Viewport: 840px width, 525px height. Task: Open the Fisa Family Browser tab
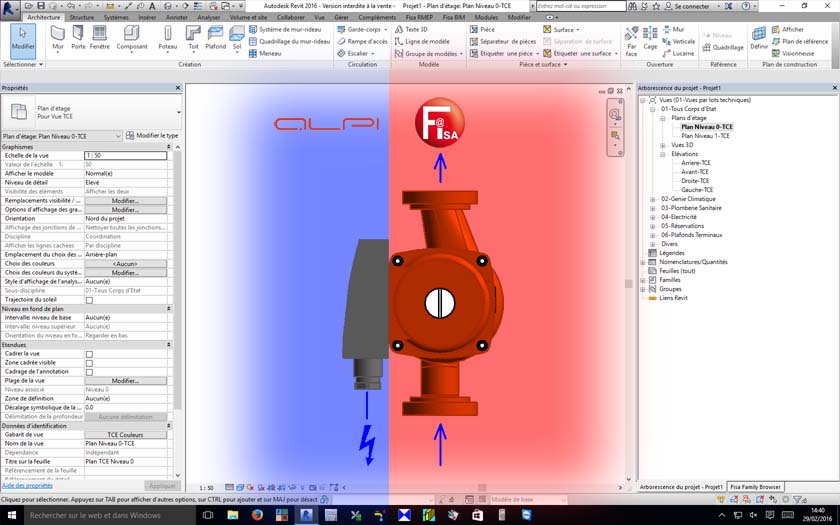pyautogui.click(x=757, y=487)
